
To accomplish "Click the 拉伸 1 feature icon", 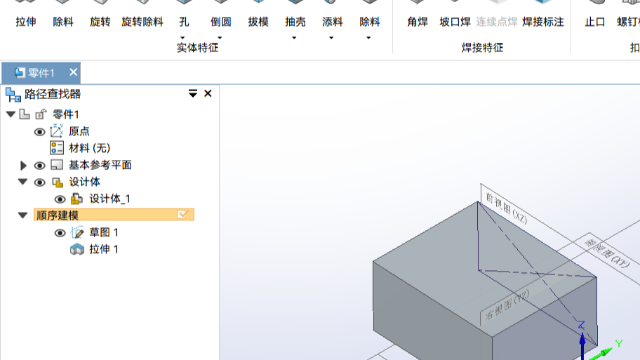I will point(77,249).
